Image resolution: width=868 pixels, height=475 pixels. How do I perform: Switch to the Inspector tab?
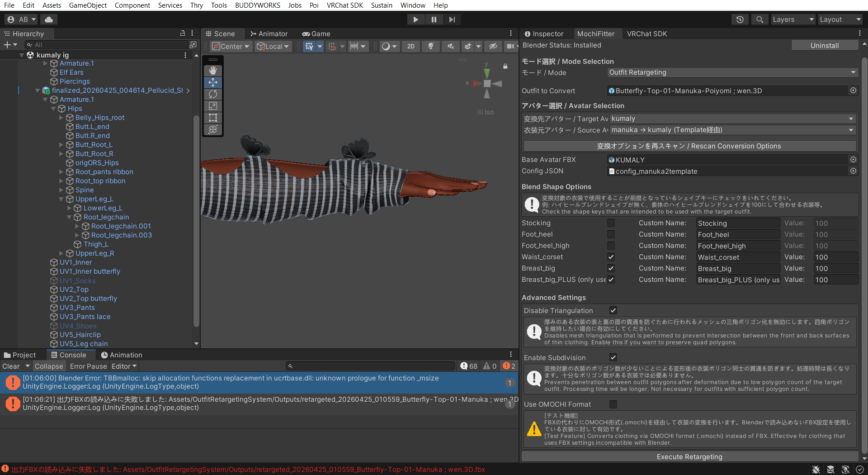(x=544, y=33)
